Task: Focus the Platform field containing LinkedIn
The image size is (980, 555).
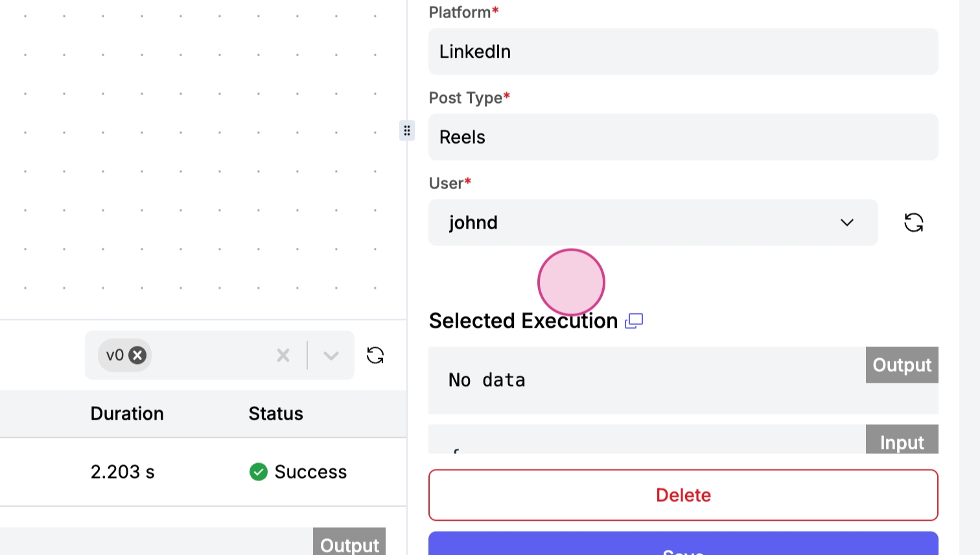Action: pos(683,52)
